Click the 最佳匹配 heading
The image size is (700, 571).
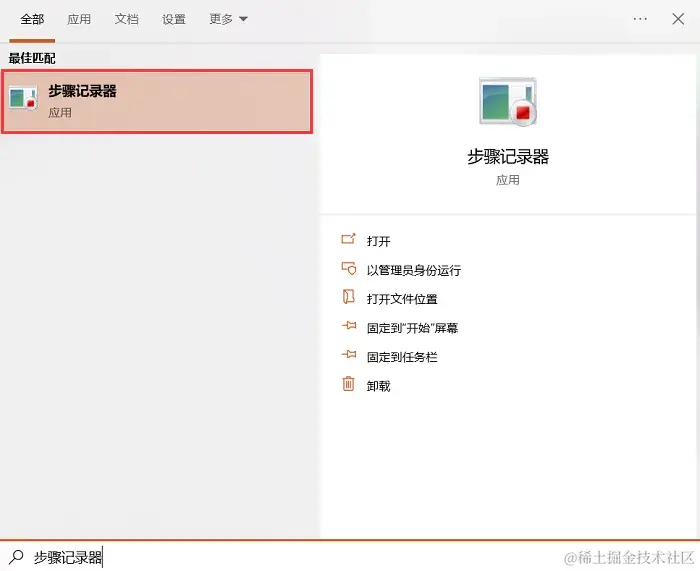tap(32, 58)
